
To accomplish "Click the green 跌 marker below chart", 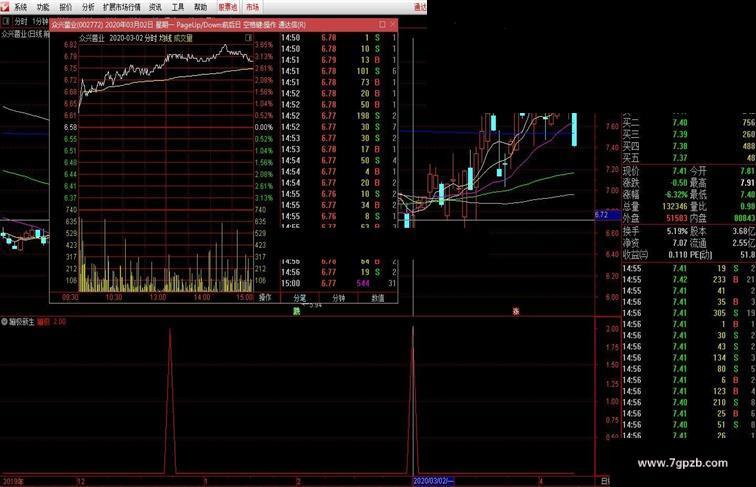I will coord(297,311).
